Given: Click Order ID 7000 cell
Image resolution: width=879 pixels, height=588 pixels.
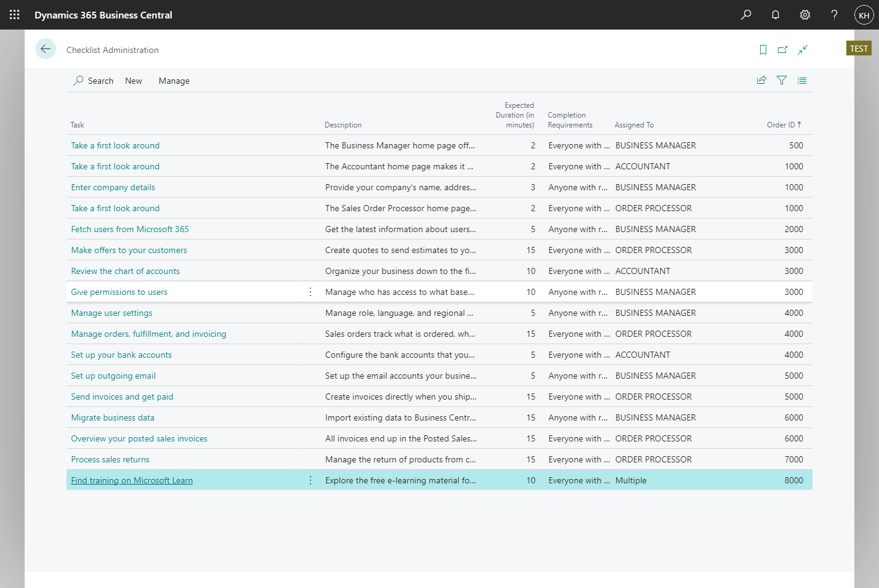Looking at the screenshot, I should (x=793, y=459).
